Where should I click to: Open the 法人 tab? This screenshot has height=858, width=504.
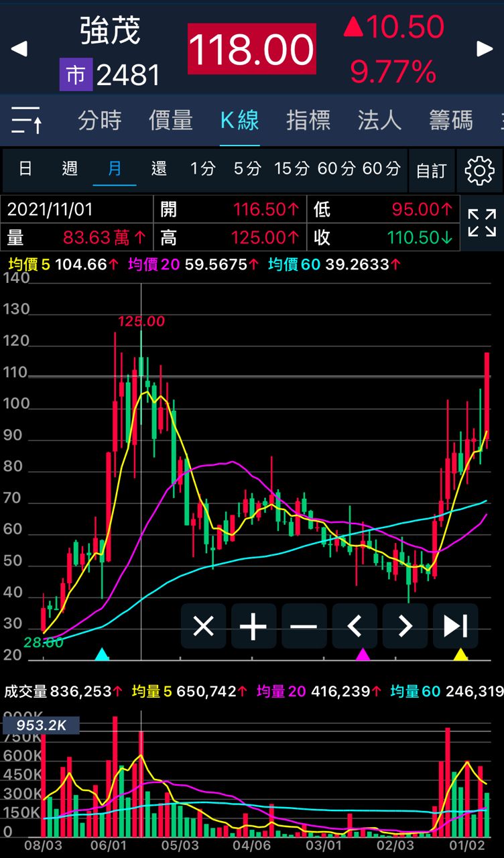[379, 121]
